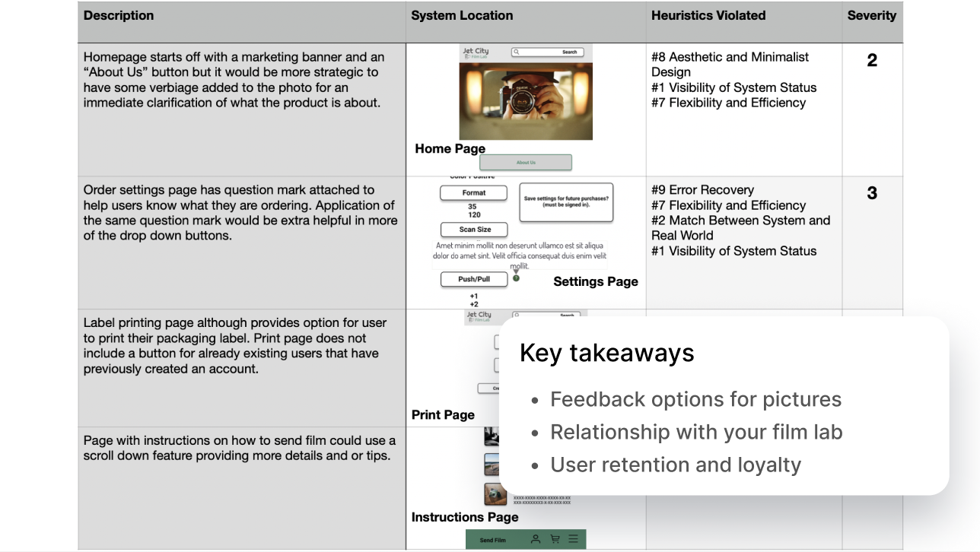Click the Description column header
The width and height of the screenshot is (980, 552).
119,15
